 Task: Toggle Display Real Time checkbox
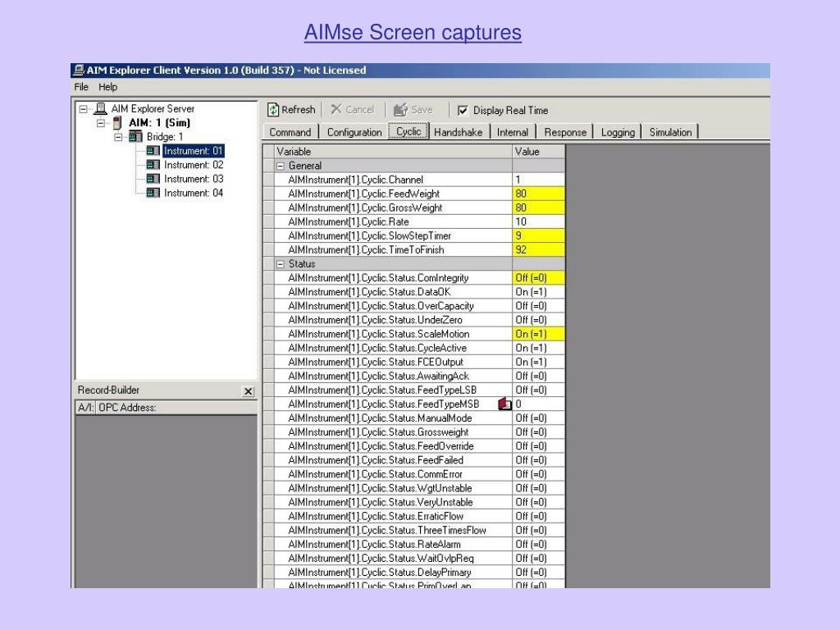[463, 111]
